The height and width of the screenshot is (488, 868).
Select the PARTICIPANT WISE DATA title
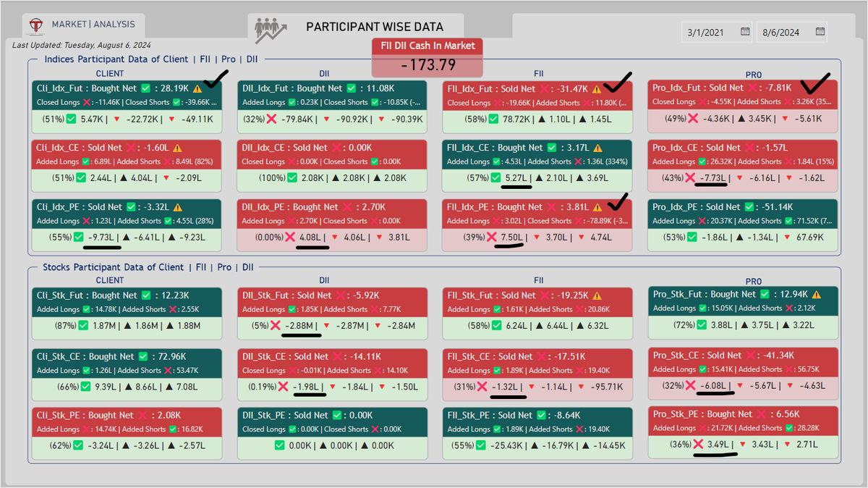pyautogui.click(x=375, y=27)
